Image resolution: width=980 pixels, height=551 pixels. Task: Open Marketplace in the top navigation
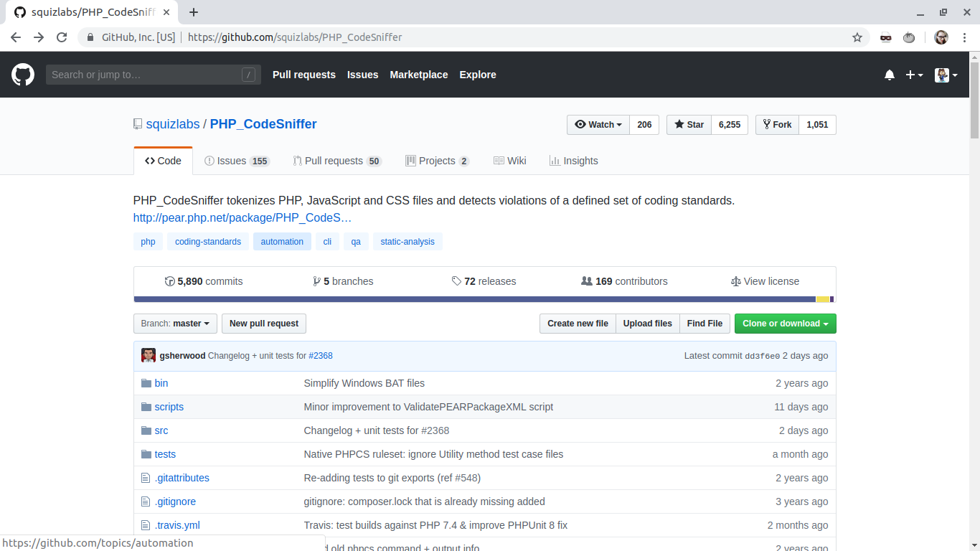coord(419,75)
